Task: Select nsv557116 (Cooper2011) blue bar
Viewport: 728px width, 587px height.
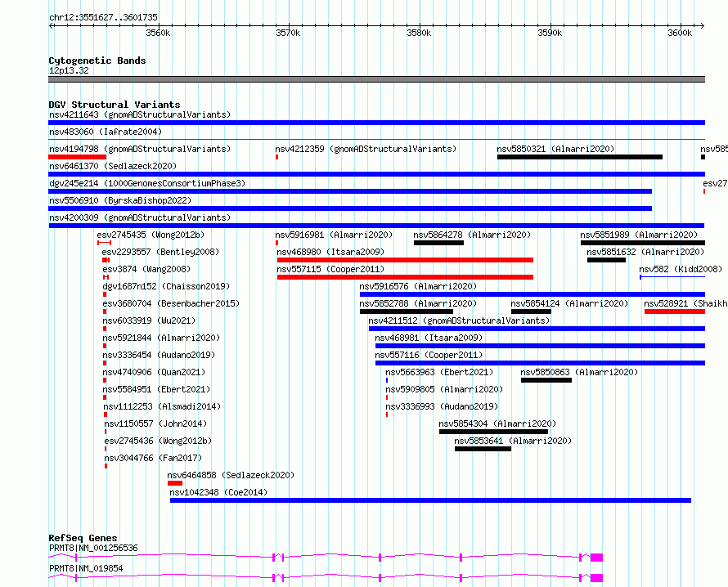Action: 541,363
